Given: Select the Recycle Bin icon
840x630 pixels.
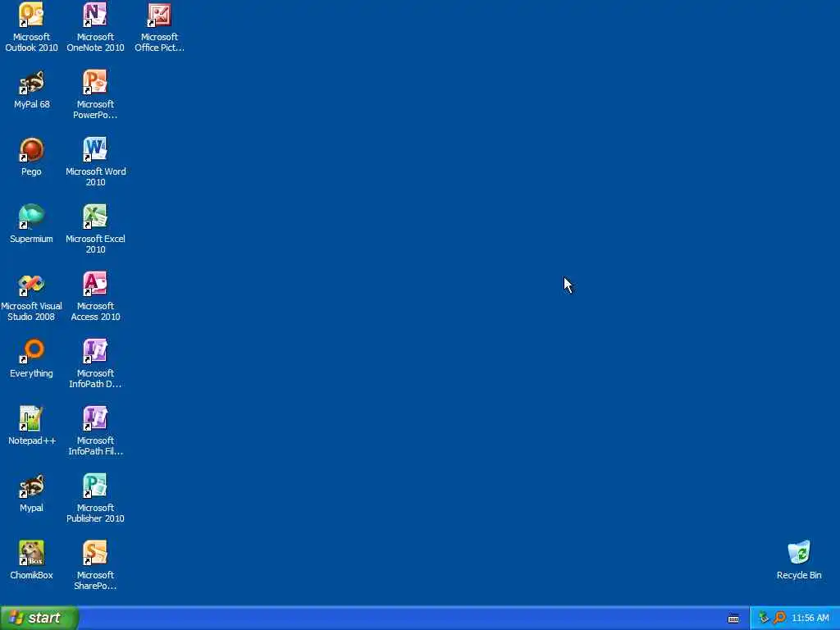Looking at the screenshot, I should tap(799, 554).
